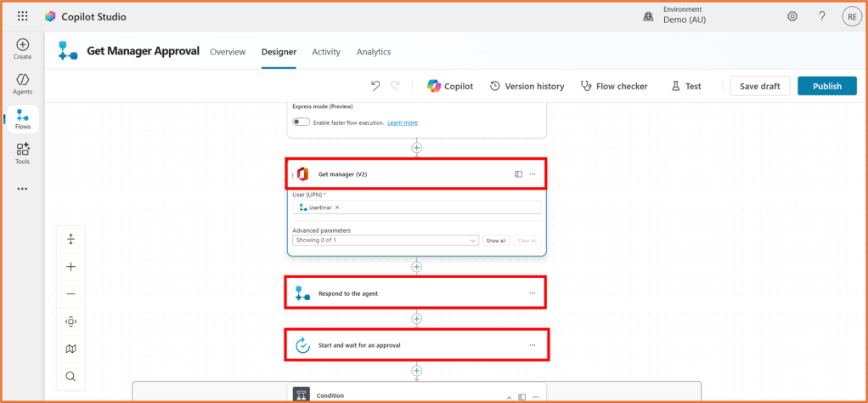
Task: Open Tools in the left sidebar
Action: pyautogui.click(x=23, y=154)
